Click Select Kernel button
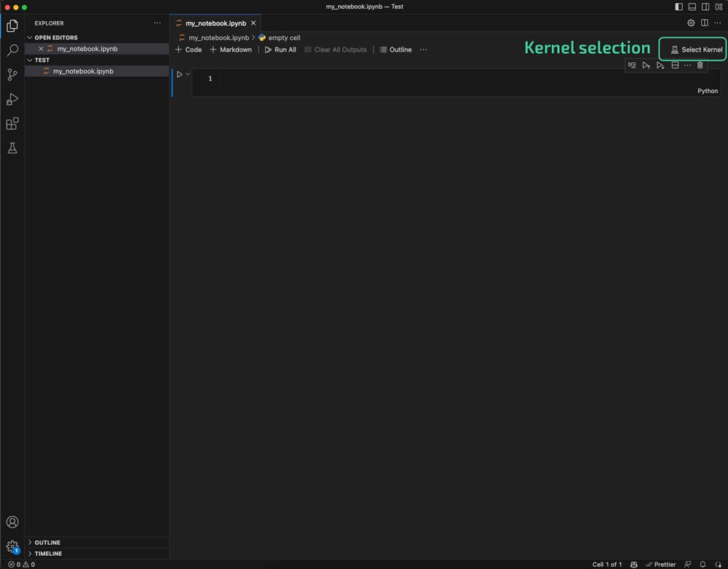Viewport: 728px width, 569px height. (697, 49)
